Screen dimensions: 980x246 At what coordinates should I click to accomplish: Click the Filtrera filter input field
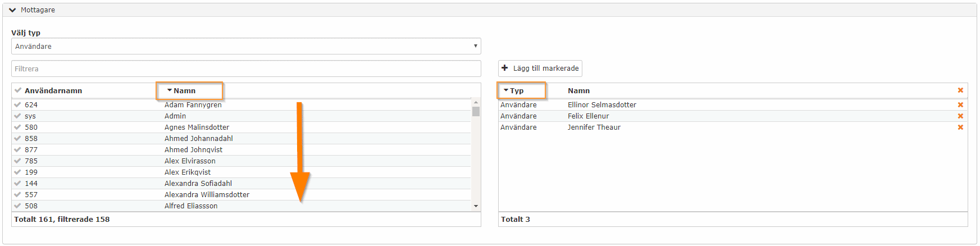pos(246,69)
